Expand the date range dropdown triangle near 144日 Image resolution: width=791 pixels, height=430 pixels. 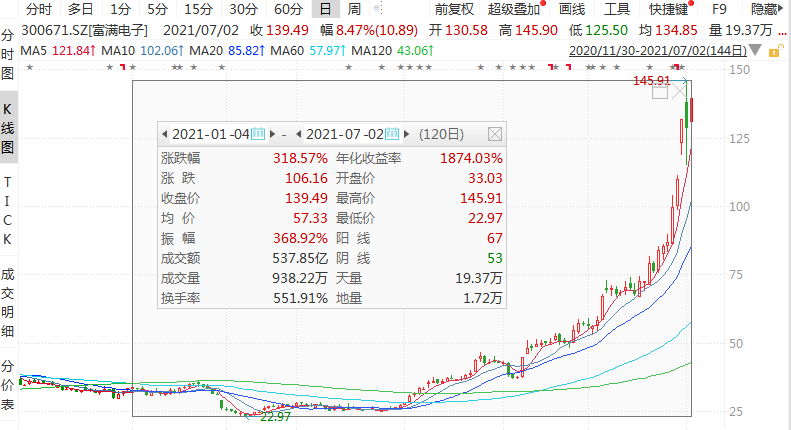[x=755, y=50]
